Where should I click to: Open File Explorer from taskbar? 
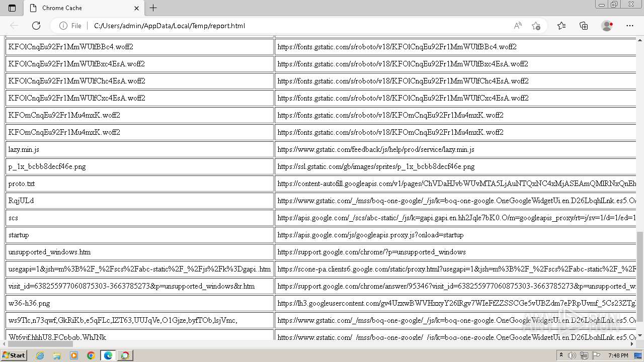(x=57, y=355)
